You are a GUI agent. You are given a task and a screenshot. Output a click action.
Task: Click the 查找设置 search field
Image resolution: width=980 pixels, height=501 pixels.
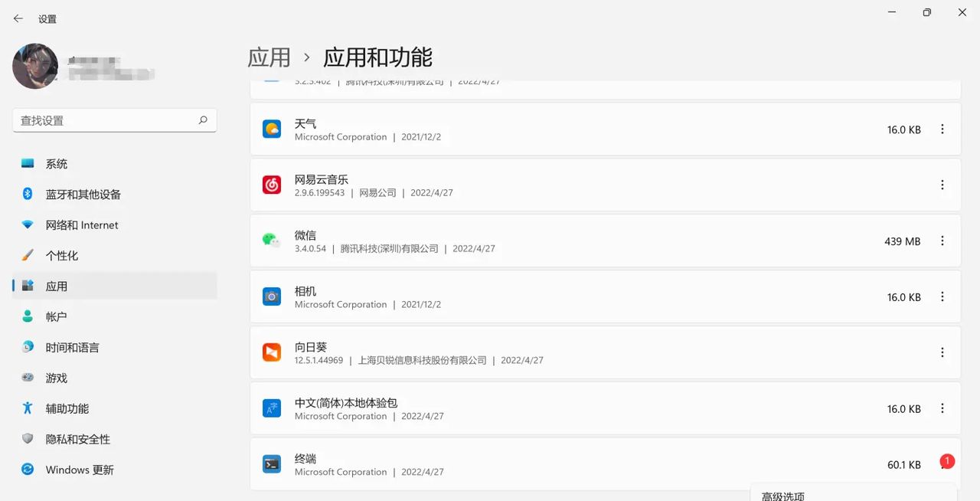(115, 120)
